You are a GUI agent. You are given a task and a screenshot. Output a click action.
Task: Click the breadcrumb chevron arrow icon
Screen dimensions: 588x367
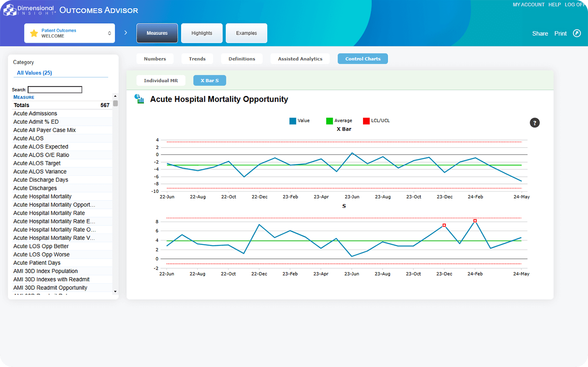coord(126,33)
